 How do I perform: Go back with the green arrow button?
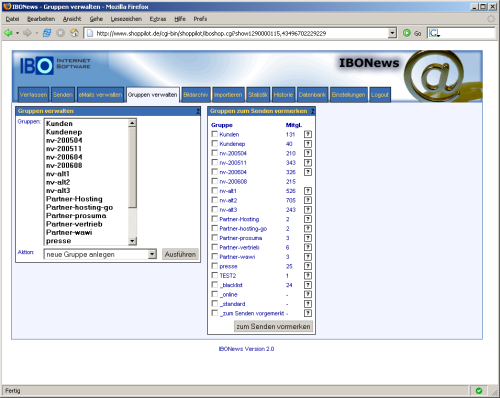[8, 33]
